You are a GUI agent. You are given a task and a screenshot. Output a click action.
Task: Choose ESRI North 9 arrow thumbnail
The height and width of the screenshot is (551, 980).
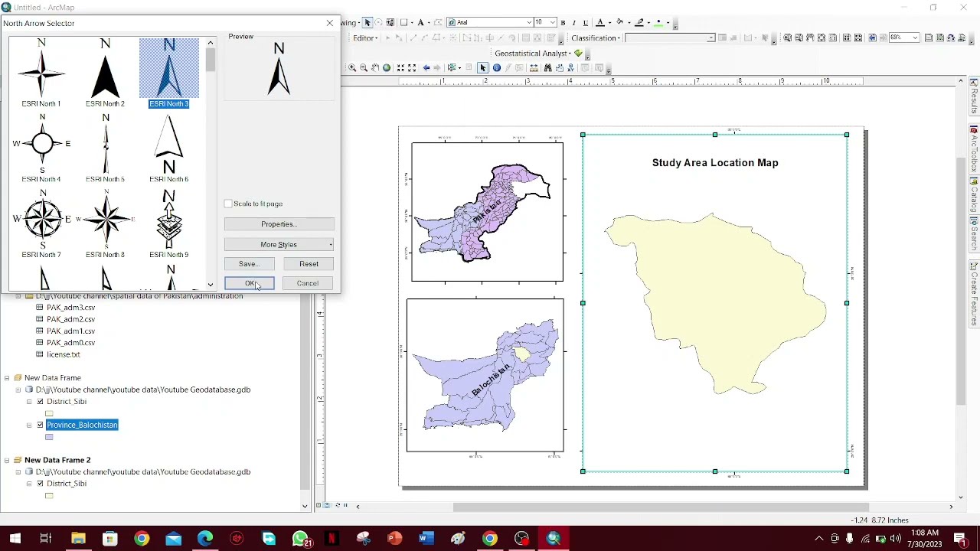coord(169,224)
